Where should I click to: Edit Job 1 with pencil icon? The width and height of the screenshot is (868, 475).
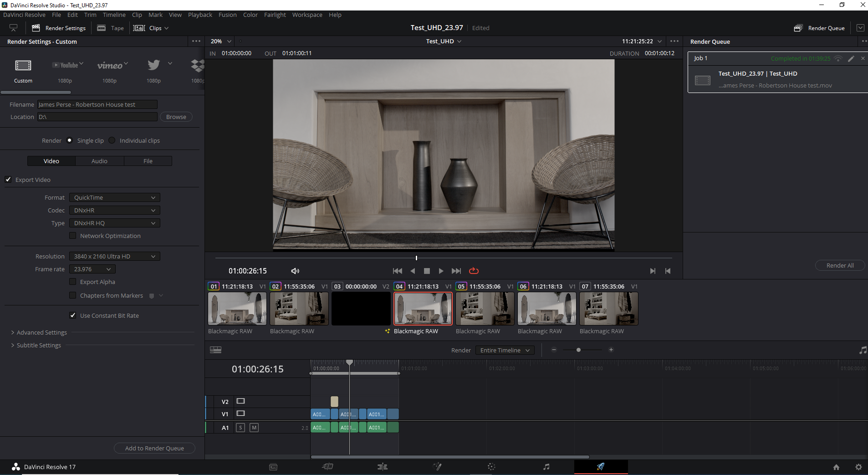pyautogui.click(x=851, y=59)
